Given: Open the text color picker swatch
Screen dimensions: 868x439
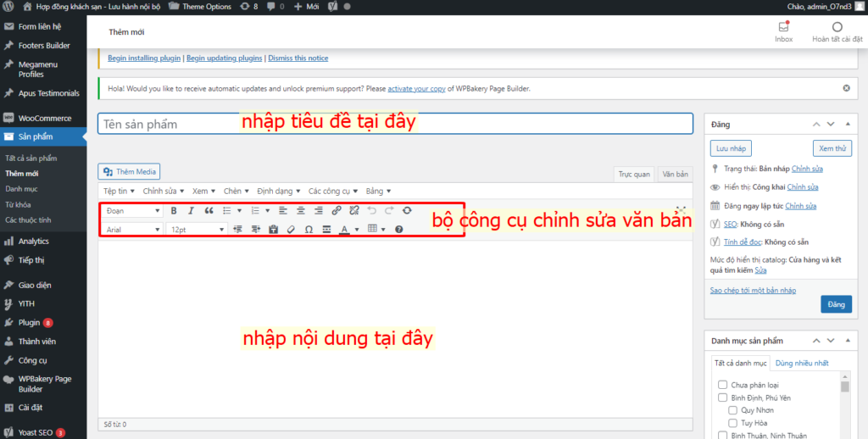Looking at the screenshot, I should pyautogui.click(x=344, y=229).
